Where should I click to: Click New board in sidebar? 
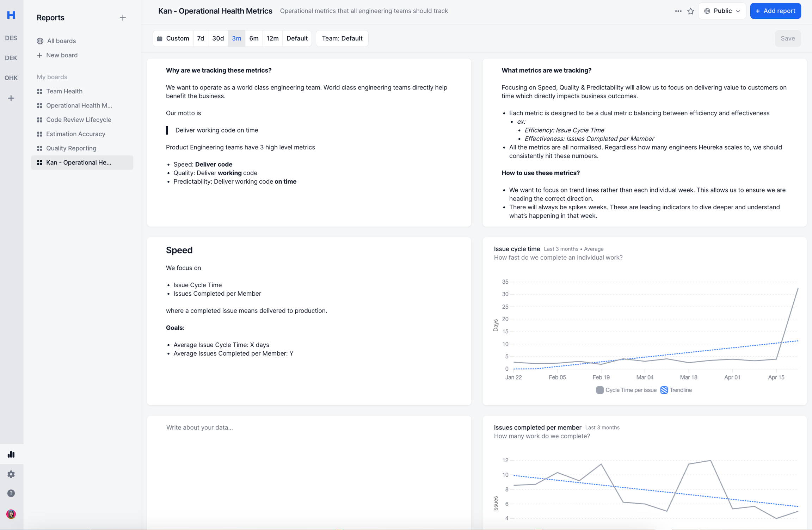click(x=62, y=55)
